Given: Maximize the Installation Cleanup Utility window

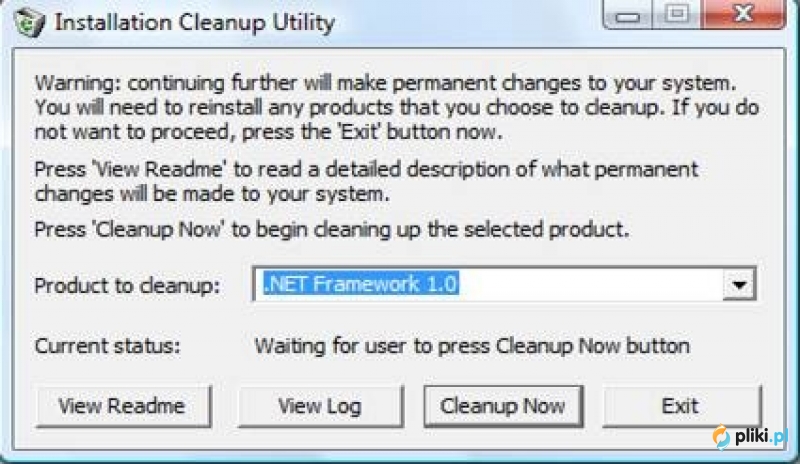Looking at the screenshot, I should 677,14.
